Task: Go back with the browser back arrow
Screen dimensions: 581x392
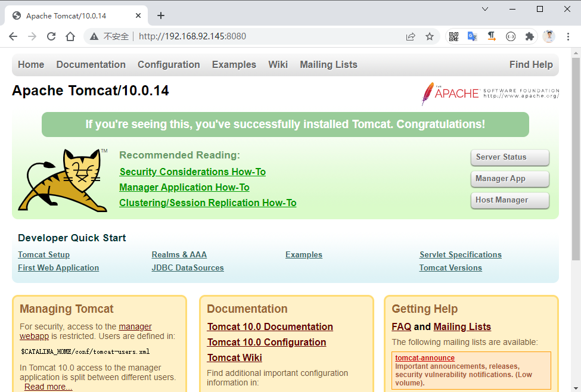Action: (x=13, y=36)
